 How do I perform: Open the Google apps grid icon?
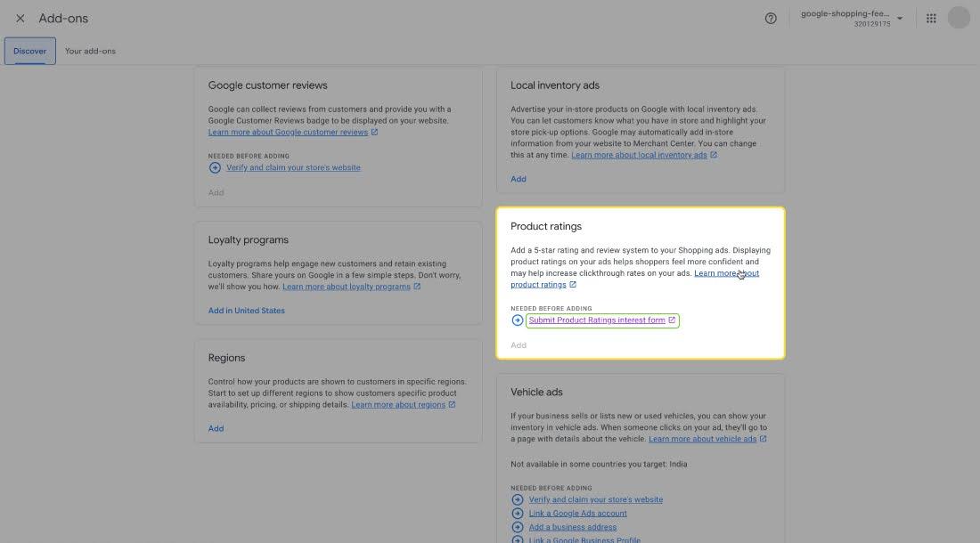tap(931, 19)
